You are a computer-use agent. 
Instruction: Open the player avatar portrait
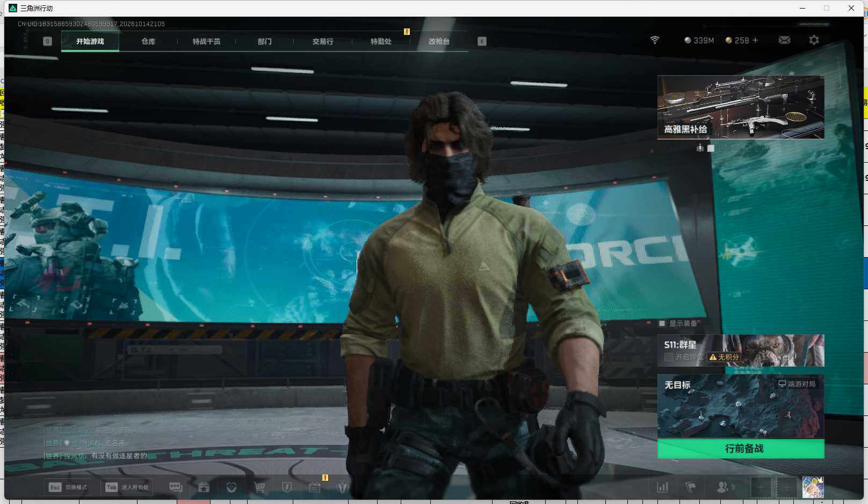(x=813, y=487)
